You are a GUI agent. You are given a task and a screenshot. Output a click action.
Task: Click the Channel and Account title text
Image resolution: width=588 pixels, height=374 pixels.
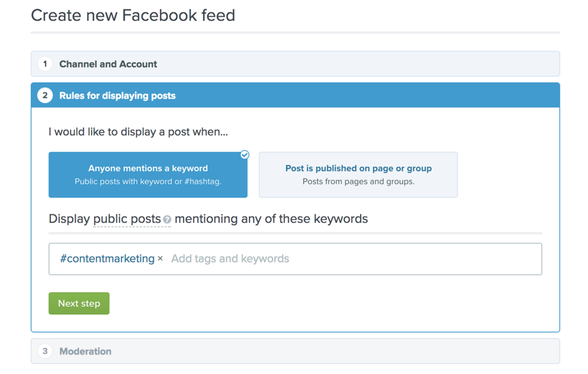pyautogui.click(x=108, y=64)
